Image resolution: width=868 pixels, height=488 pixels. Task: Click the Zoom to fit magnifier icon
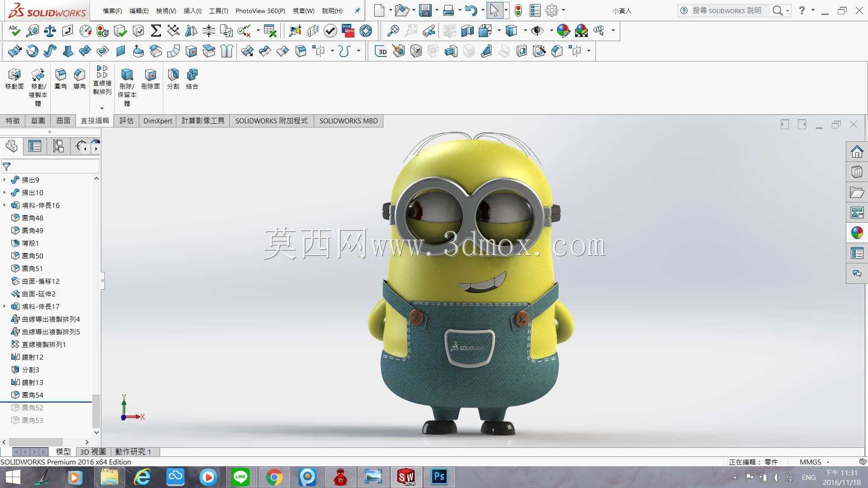point(393,31)
